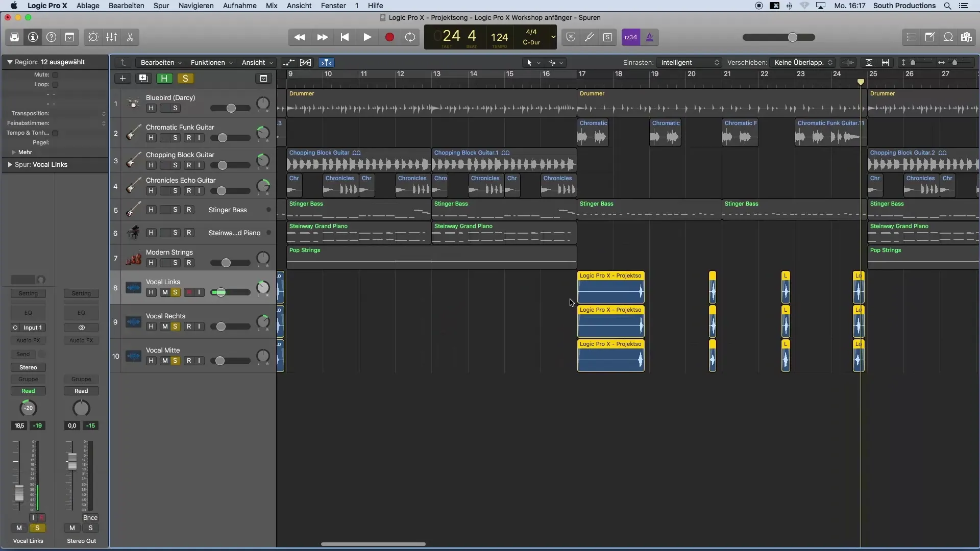Open the Bearbeiten dropdown in tracks area
This screenshot has width=980, height=551.
pyautogui.click(x=161, y=63)
